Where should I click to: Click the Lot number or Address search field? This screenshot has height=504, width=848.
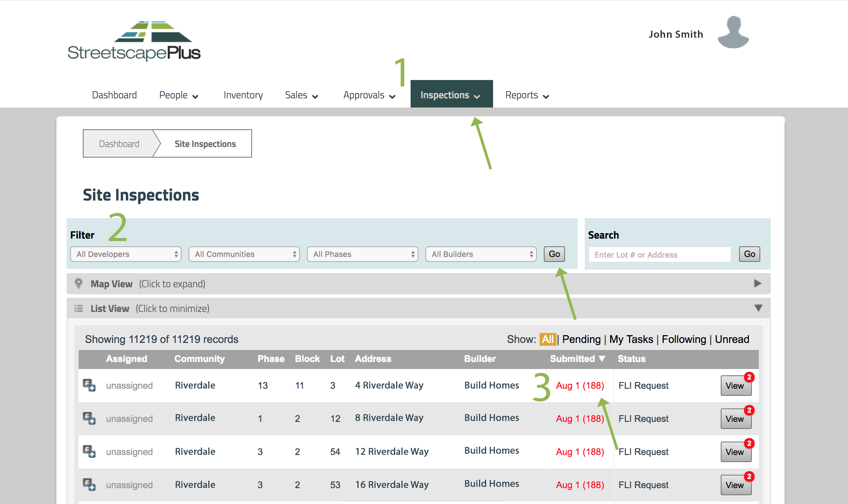tap(659, 254)
